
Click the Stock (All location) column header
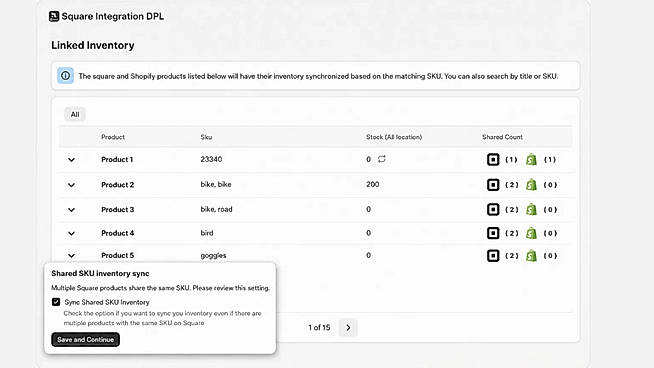[x=394, y=137]
